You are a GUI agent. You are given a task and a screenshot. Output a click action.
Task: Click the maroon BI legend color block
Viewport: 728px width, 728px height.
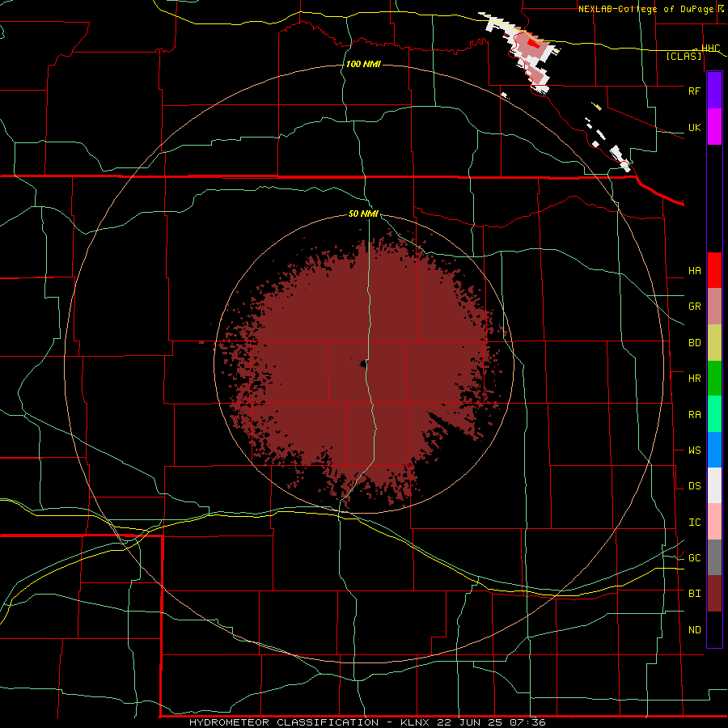click(714, 594)
